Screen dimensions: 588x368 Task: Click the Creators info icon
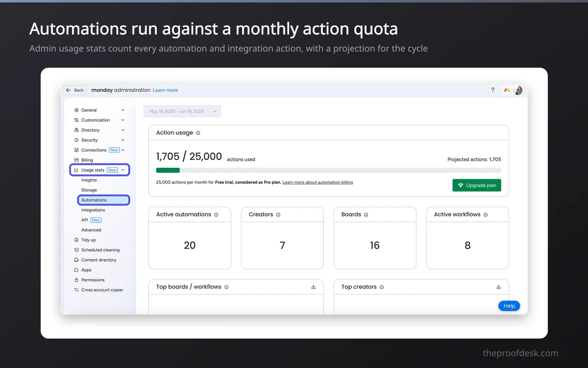(x=278, y=215)
